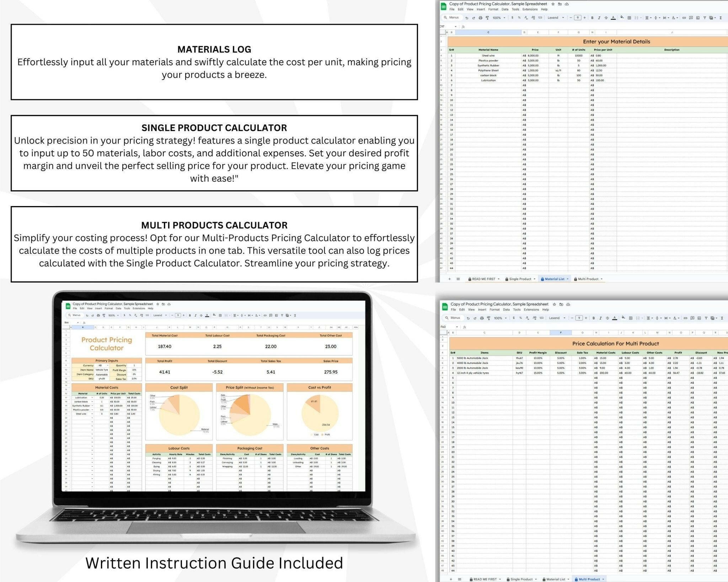Create a filter
728x582 pixels.
click(x=705, y=18)
